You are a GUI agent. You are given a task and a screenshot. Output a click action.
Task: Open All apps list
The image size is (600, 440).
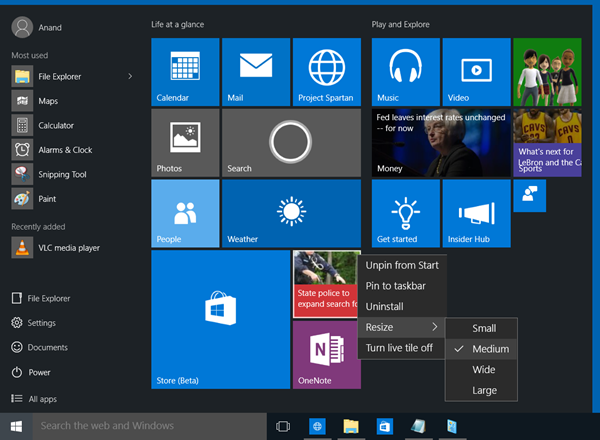pos(42,399)
